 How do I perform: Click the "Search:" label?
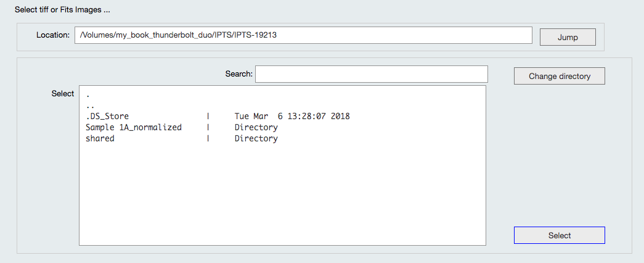tap(238, 74)
